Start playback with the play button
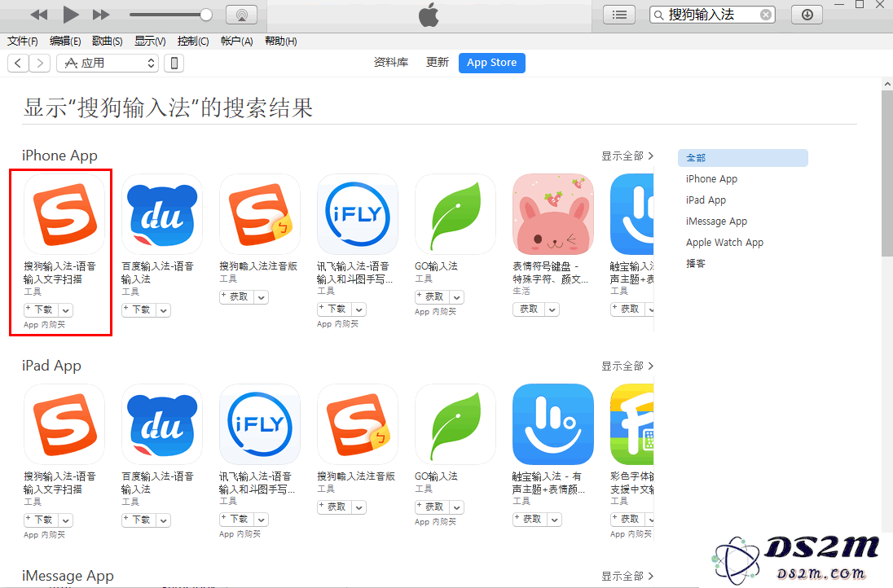The image size is (893, 588). (x=71, y=15)
